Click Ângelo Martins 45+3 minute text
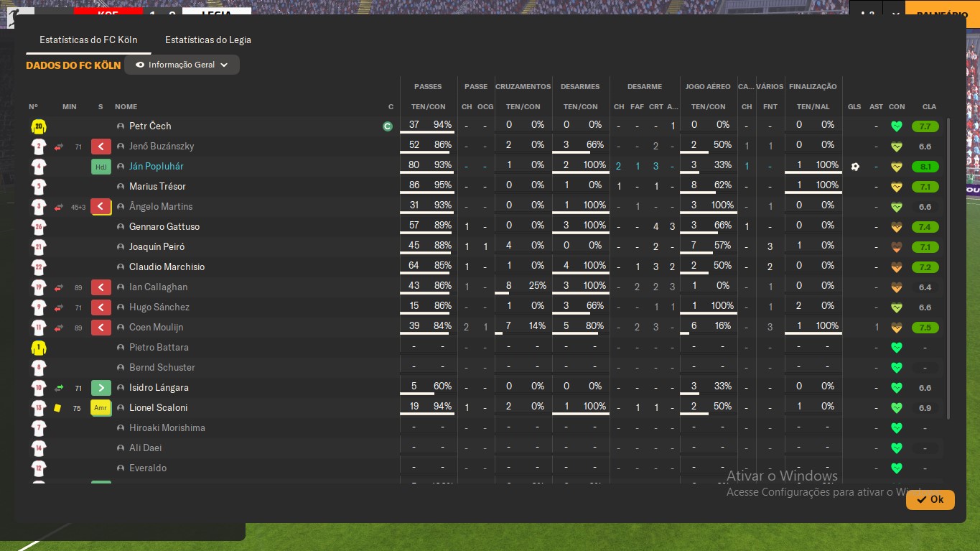This screenshot has height=551, width=980. coord(78,208)
